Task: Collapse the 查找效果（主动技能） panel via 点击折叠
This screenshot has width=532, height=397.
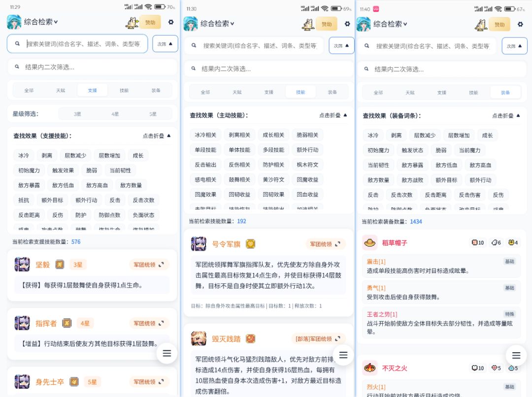Action: tap(333, 115)
